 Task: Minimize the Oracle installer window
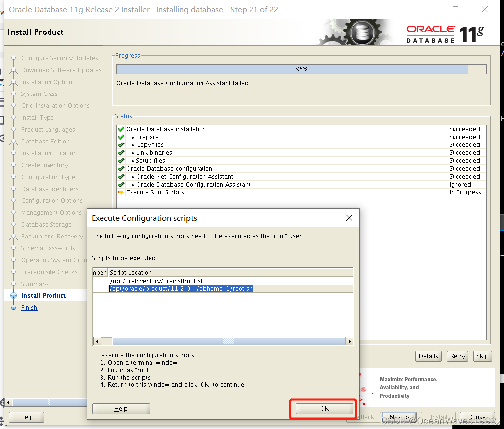click(x=427, y=9)
